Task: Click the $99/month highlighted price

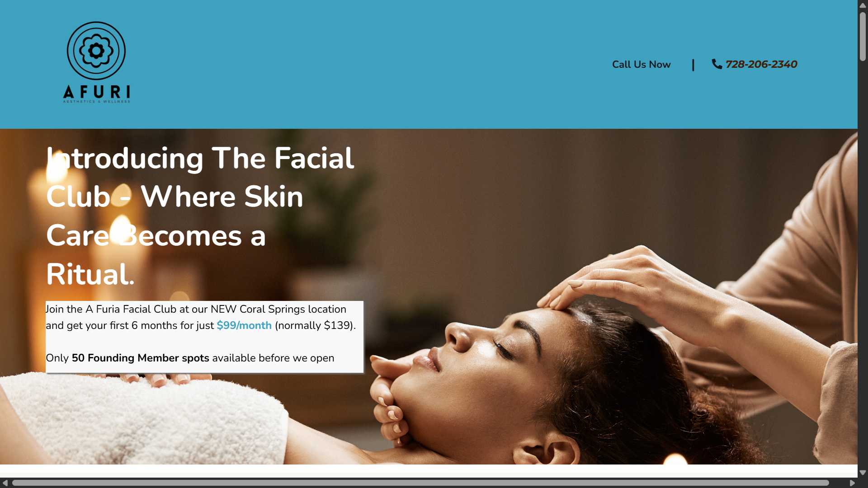Action: (244, 325)
